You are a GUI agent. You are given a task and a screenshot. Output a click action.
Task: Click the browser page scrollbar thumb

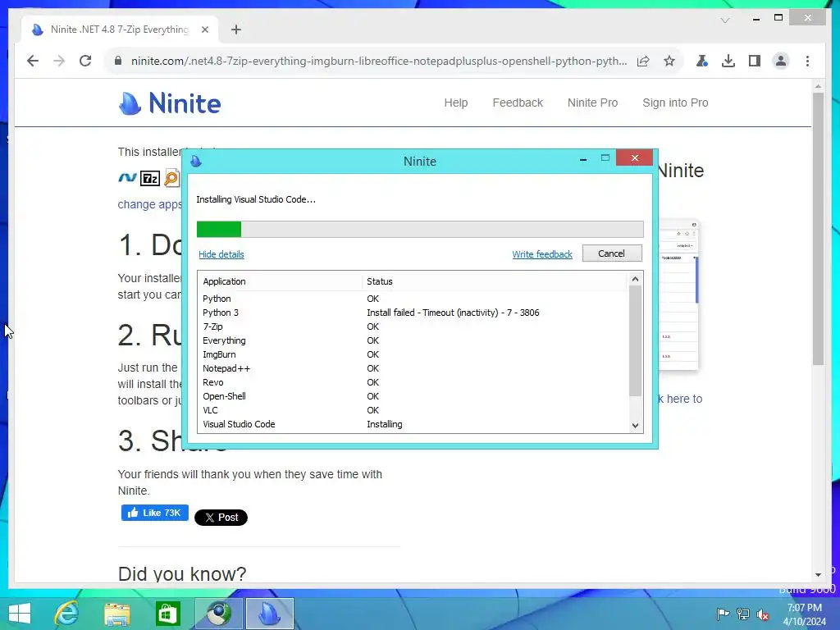[818, 229]
